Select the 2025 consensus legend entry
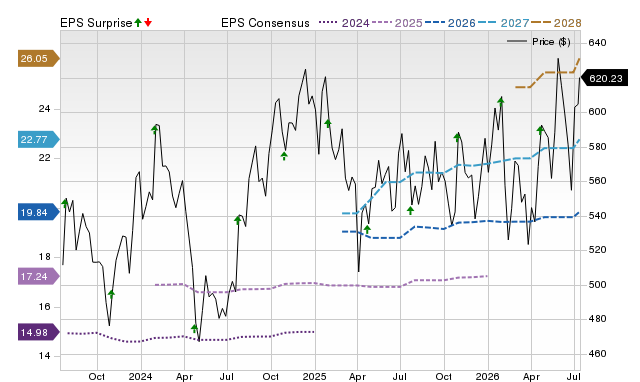The width and height of the screenshot is (640, 382). [x=397, y=23]
